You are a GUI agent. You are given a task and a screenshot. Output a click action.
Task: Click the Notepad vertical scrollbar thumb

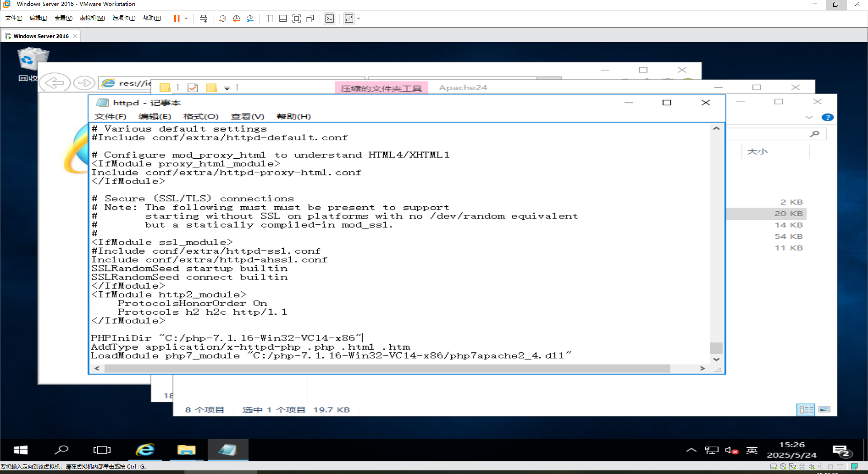[x=716, y=348]
